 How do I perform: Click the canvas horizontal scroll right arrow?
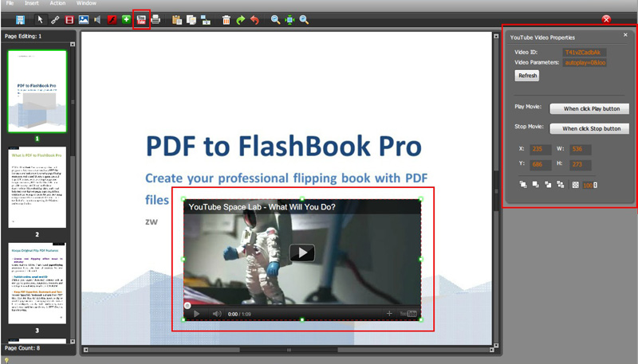tap(491, 350)
